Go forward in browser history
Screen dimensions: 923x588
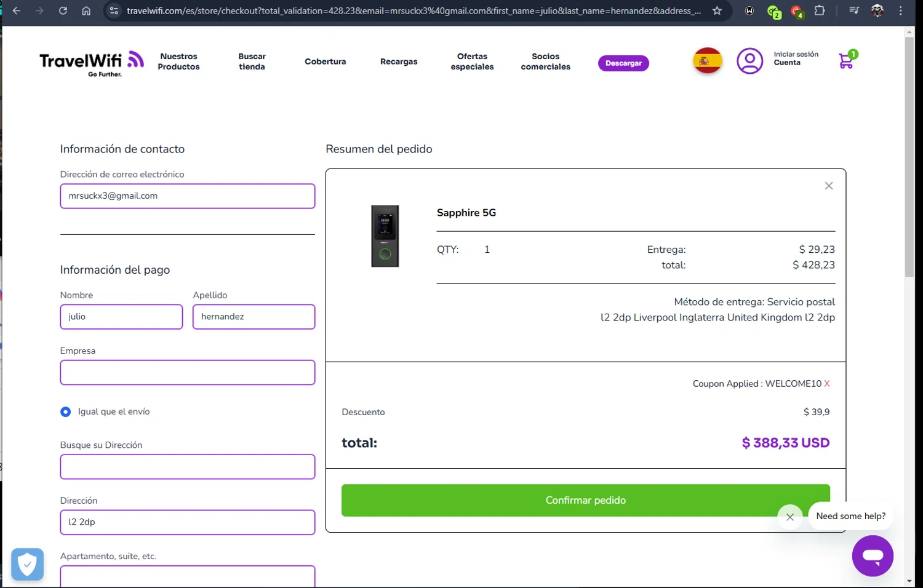[39, 10]
